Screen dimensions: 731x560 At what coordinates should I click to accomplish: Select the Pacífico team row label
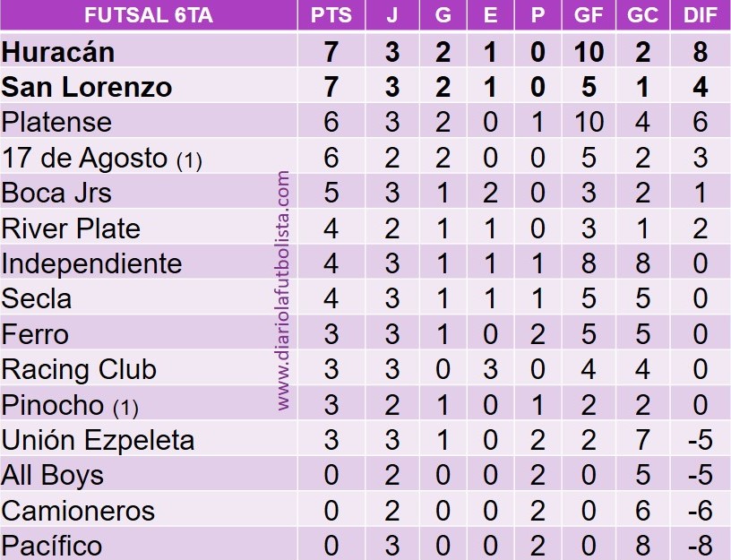pyautogui.click(x=51, y=545)
